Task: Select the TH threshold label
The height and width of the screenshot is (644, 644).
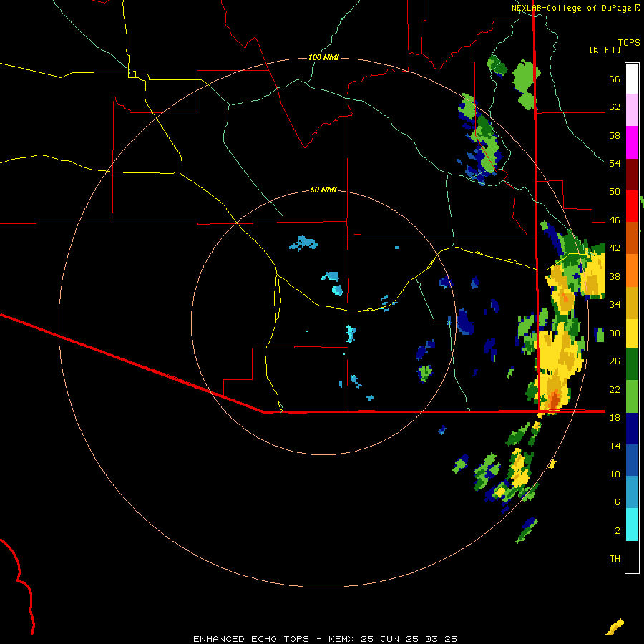Action: point(615,559)
